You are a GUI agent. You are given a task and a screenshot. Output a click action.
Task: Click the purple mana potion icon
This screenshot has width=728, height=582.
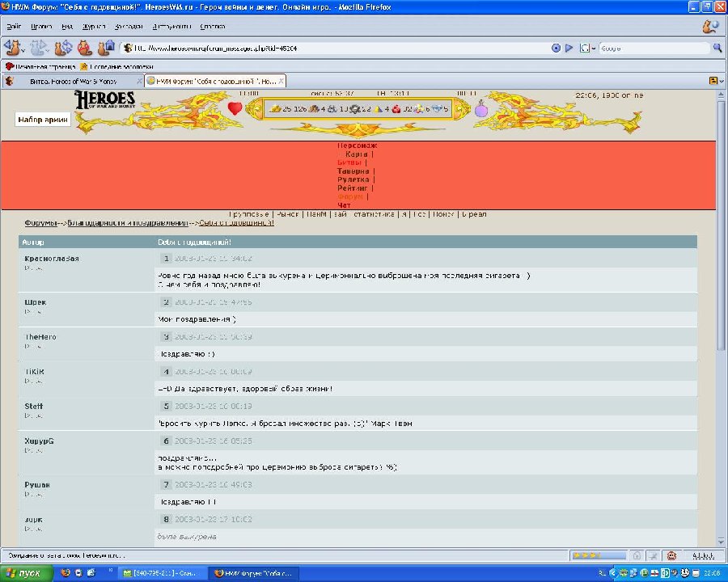pos(481,108)
